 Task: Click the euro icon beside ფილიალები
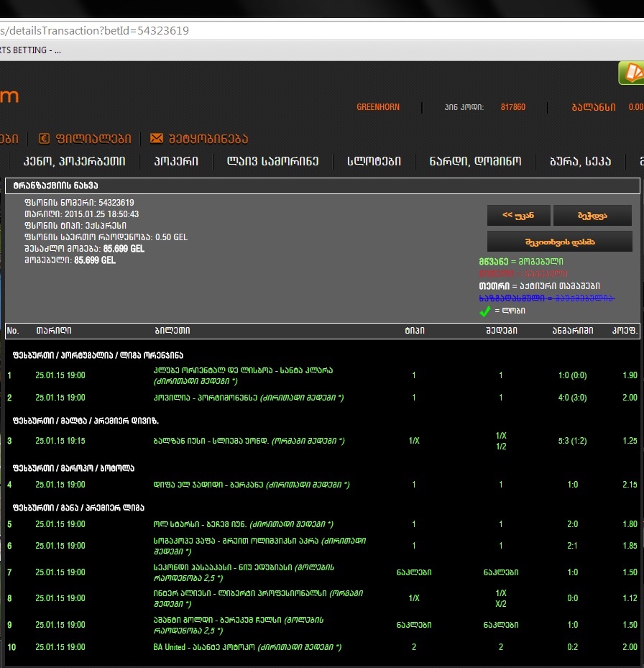[x=45, y=139]
